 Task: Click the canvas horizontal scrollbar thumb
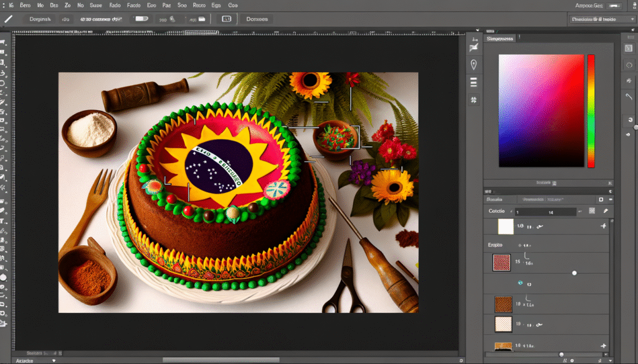click(x=221, y=360)
